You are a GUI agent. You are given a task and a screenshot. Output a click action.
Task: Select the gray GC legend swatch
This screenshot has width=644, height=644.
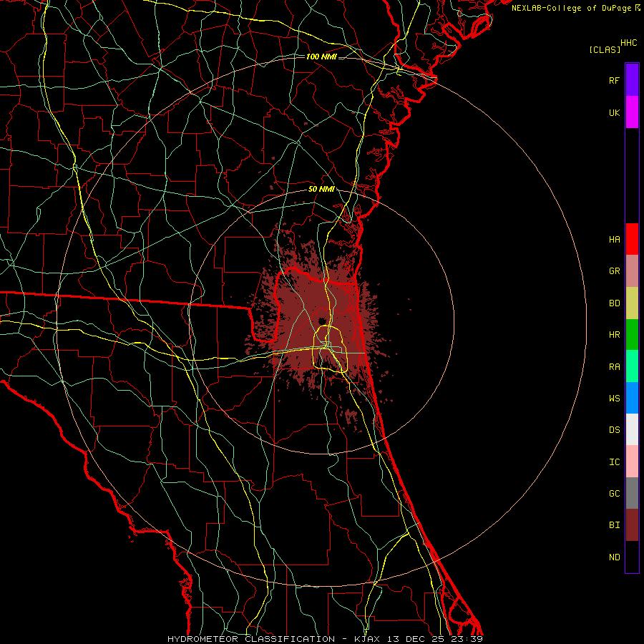tap(632, 493)
